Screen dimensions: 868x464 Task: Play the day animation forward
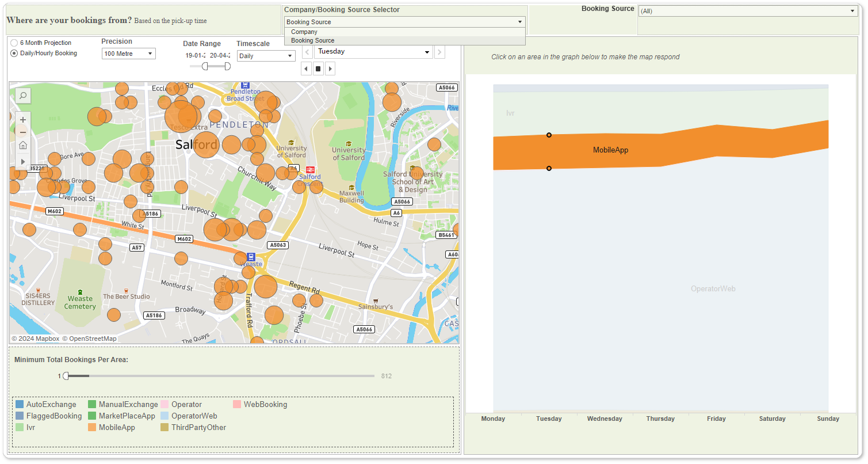[x=330, y=69]
